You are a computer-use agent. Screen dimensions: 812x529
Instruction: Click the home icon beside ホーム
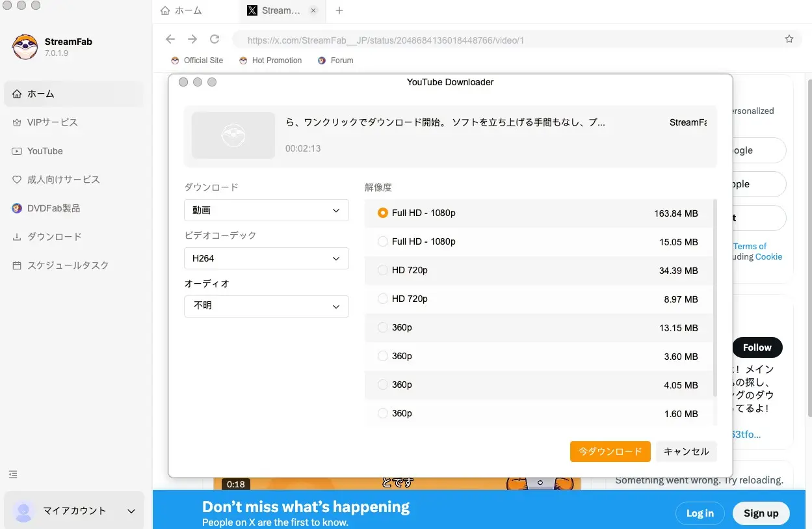(x=17, y=94)
